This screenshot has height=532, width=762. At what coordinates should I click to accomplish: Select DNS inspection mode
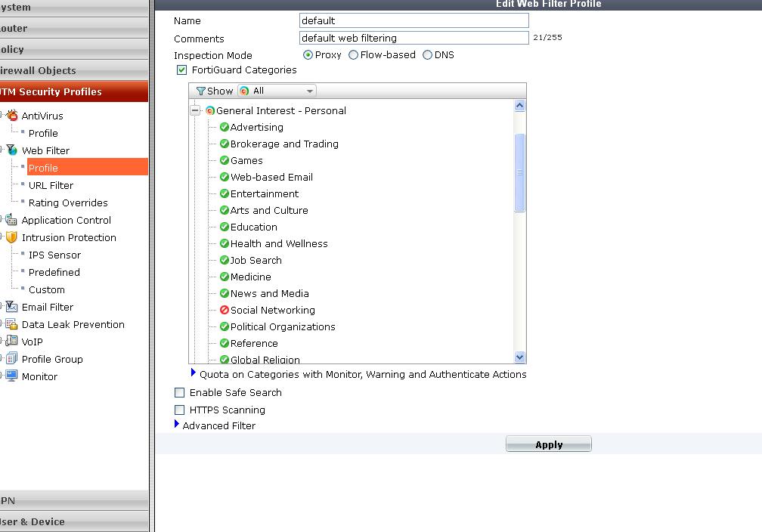click(427, 55)
